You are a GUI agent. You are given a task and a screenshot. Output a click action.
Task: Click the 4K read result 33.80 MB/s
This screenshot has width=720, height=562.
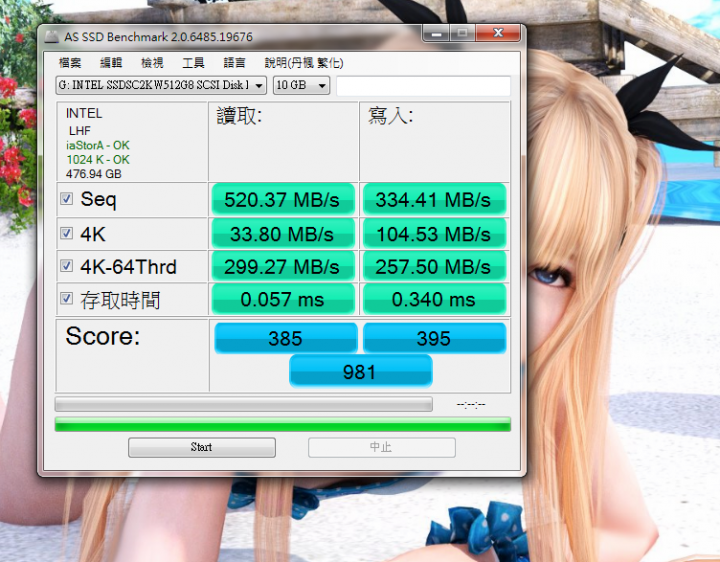click(x=283, y=234)
